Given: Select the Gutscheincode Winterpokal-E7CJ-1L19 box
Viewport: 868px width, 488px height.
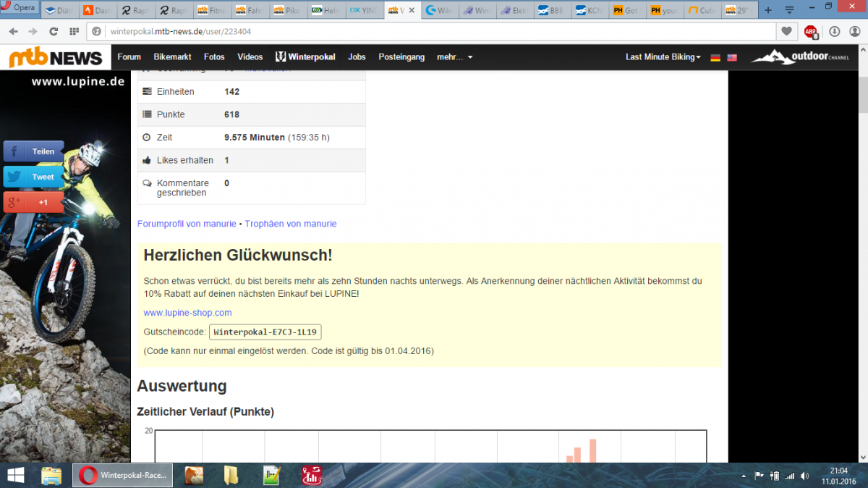Looking at the screenshot, I should (265, 332).
